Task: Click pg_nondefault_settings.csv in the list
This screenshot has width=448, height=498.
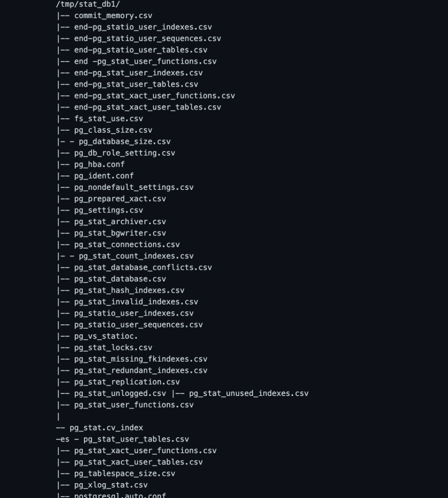Action: tap(134, 187)
